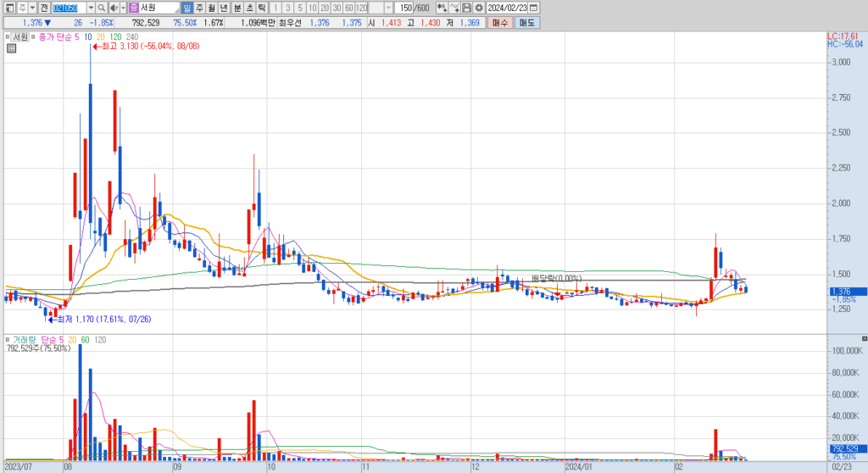Viewport: 868px width, 473px height.
Task: Select the 틱 tick chart tab
Action: coord(262,8)
